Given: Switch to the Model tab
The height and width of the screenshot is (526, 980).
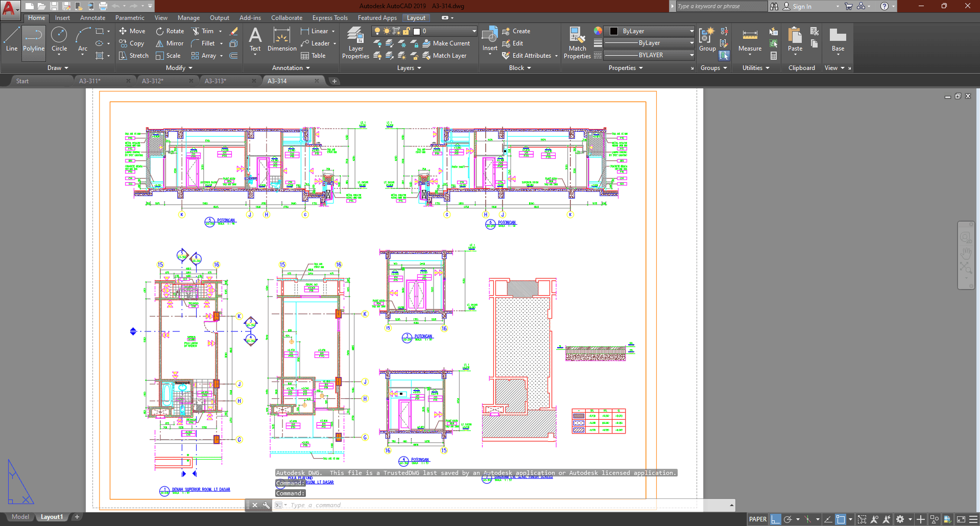Looking at the screenshot, I should pos(20,517).
